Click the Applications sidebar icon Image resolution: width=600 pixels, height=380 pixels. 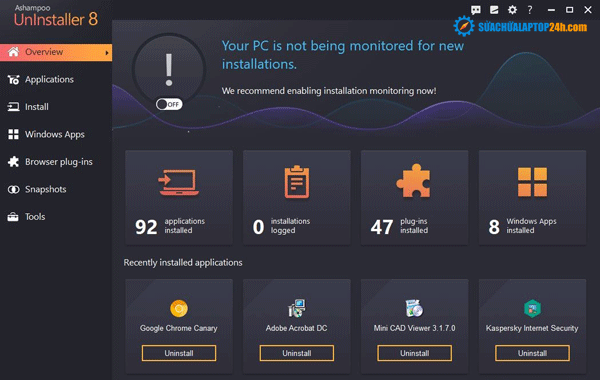13,80
